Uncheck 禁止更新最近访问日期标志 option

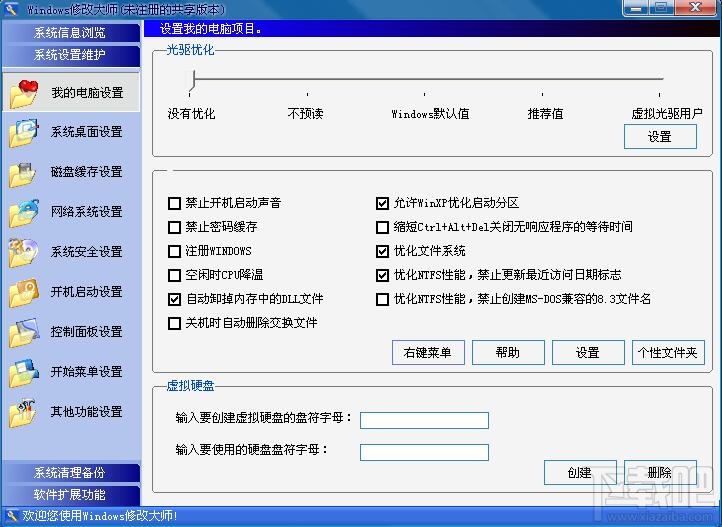[x=382, y=275]
